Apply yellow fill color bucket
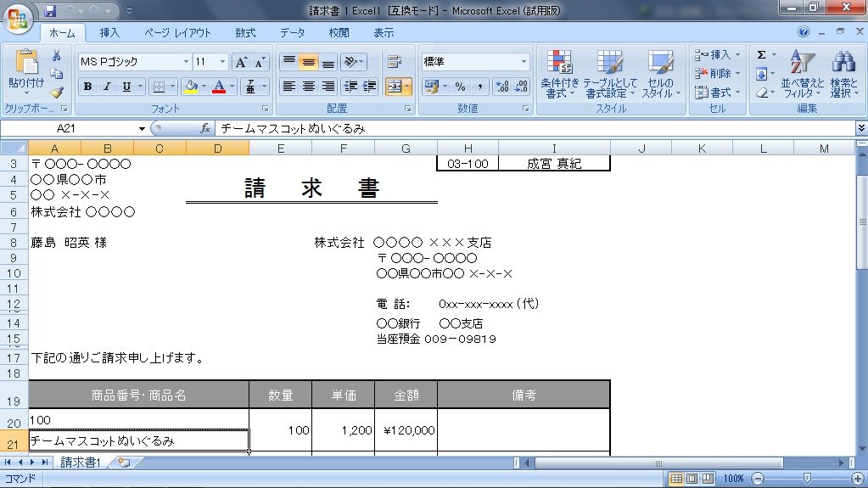Image resolution: width=868 pixels, height=488 pixels. tap(191, 87)
